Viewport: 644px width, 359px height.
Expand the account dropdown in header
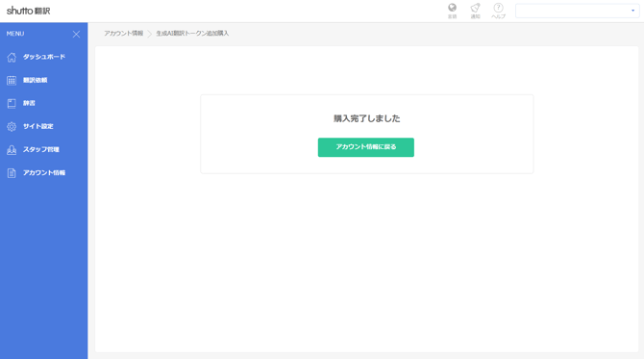(577, 11)
